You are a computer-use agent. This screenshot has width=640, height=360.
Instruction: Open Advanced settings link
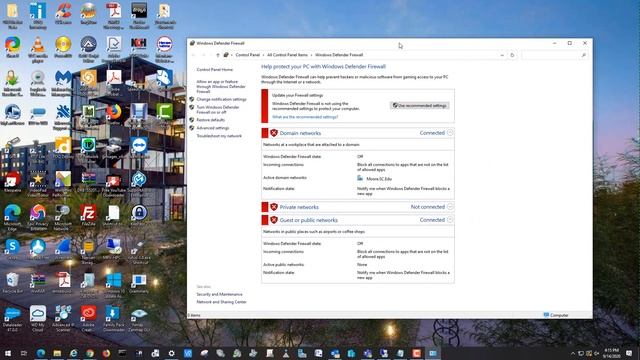(x=213, y=128)
